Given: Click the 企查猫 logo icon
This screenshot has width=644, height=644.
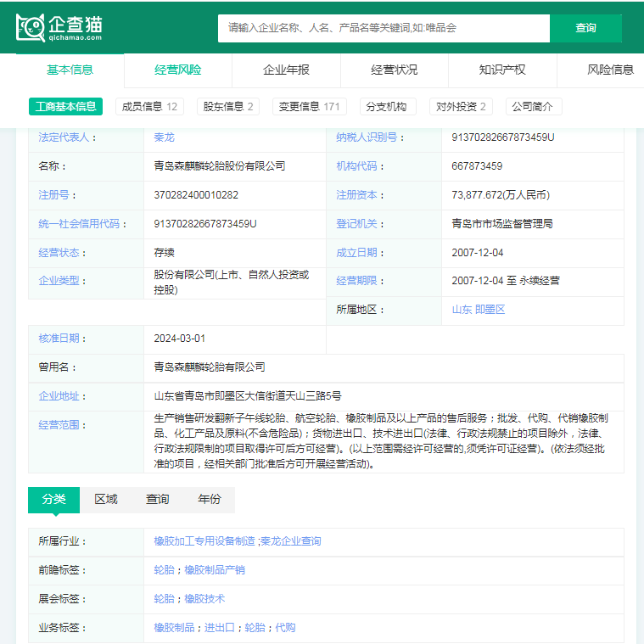Looking at the screenshot, I should point(31,28).
